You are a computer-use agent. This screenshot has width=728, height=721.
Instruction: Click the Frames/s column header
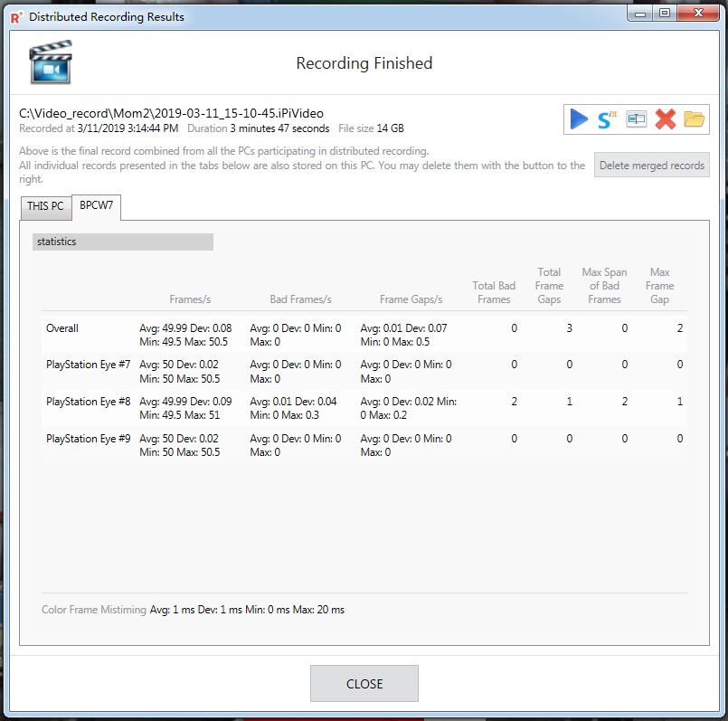[190, 299]
